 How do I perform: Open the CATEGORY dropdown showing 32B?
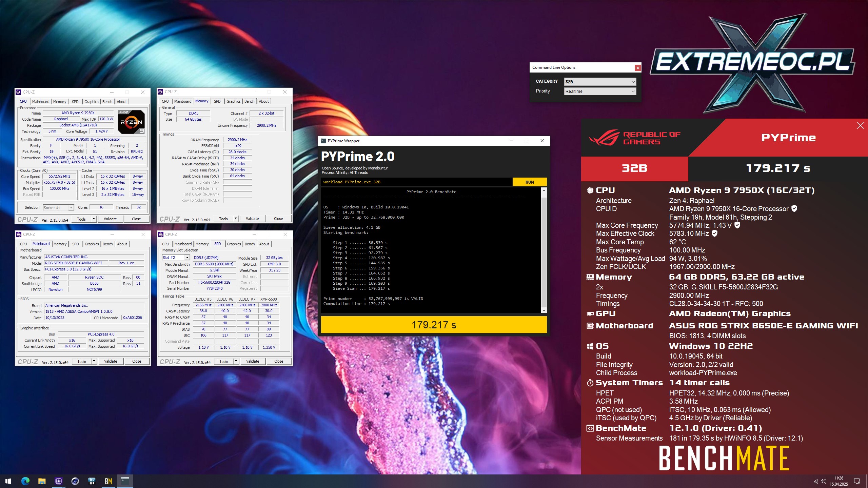pos(600,82)
